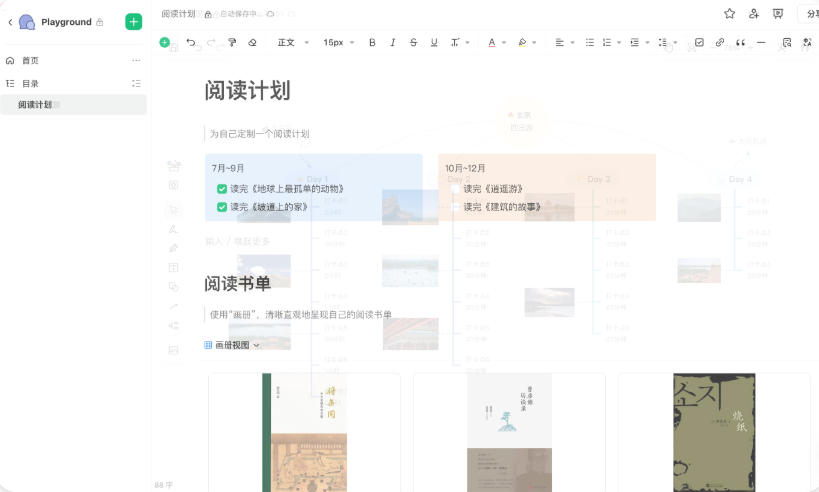Image resolution: width=819 pixels, height=492 pixels.
Task: Select the format painter tool
Action: [232, 43]
